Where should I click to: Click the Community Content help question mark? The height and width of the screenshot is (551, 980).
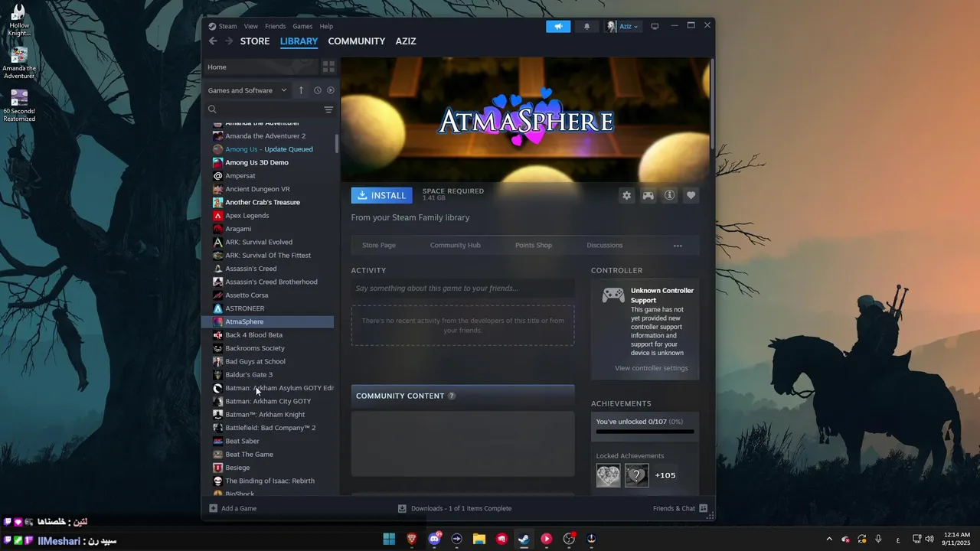click(452, 396)
